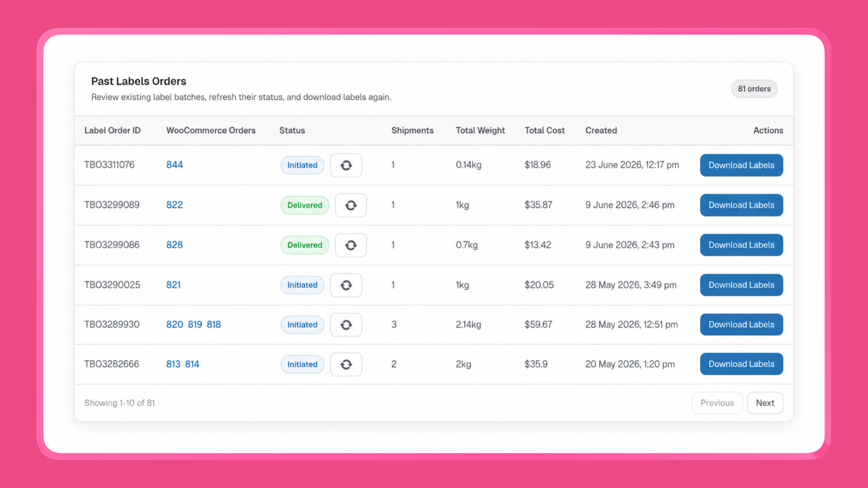
Task: Click the Initiated badge for TBO3311076
Action: (302, 165)
